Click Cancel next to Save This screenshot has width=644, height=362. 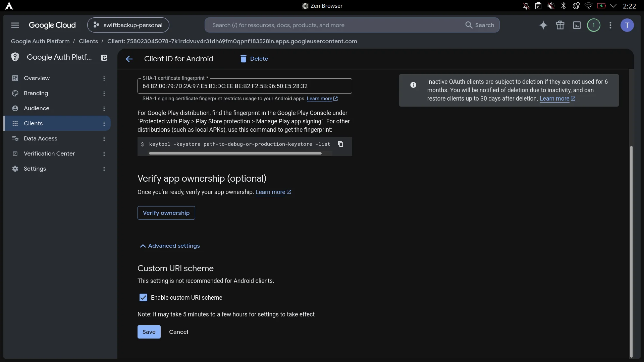(x=178, y=332)
